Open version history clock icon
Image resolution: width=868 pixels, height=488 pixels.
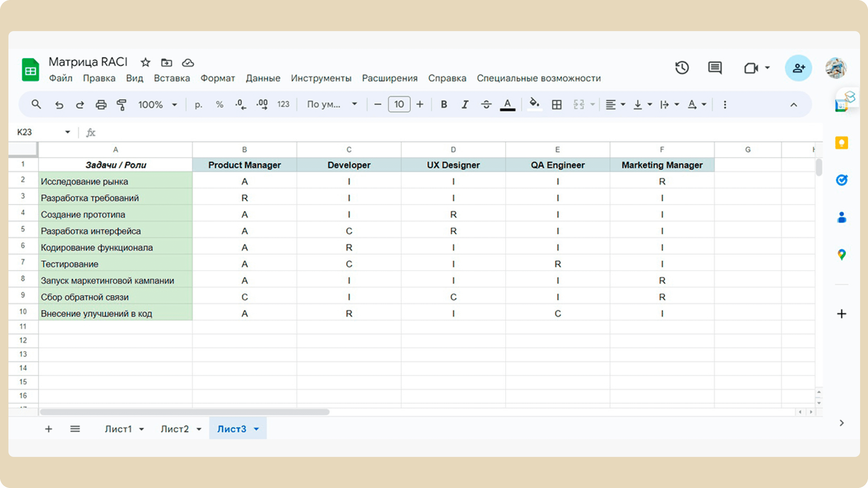(682, 68)
